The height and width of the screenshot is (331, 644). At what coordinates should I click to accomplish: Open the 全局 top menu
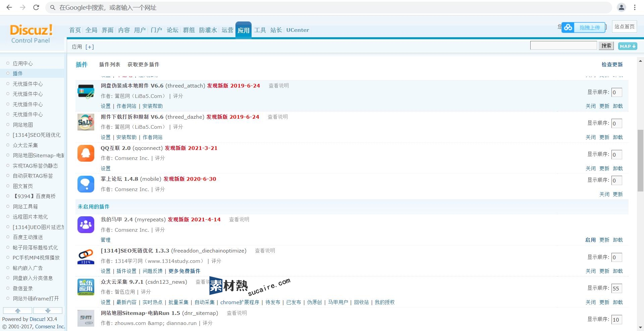[x=91, y=30]
